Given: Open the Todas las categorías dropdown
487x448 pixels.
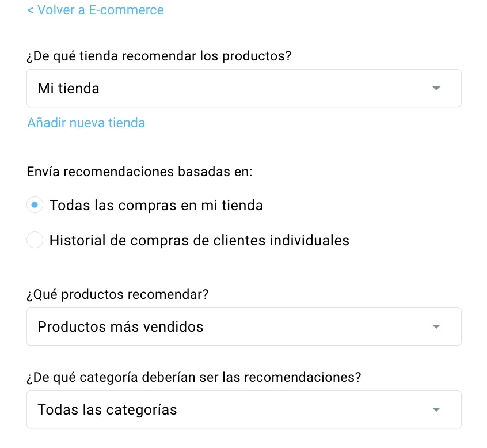Looking at the screenshot, I should pos(244,409).
